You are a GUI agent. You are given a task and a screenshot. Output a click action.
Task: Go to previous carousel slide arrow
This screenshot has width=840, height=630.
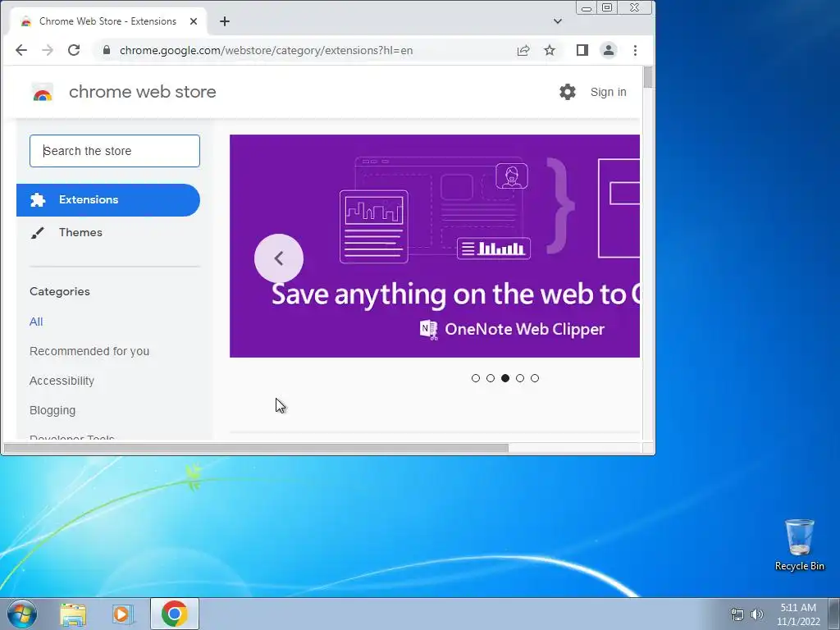coord(279,258)
